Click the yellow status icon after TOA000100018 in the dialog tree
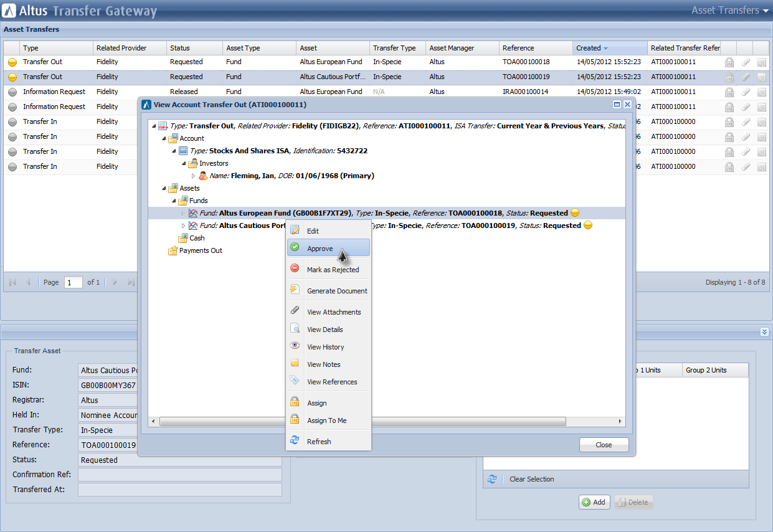Image resolution: width=773 pixels, height=532 pixels. (x=575, y=213)
